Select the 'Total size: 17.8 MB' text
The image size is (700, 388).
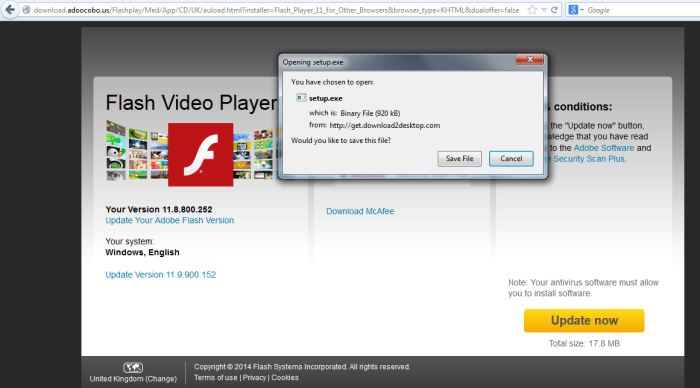pyautogui.click(x=584, y=343)
